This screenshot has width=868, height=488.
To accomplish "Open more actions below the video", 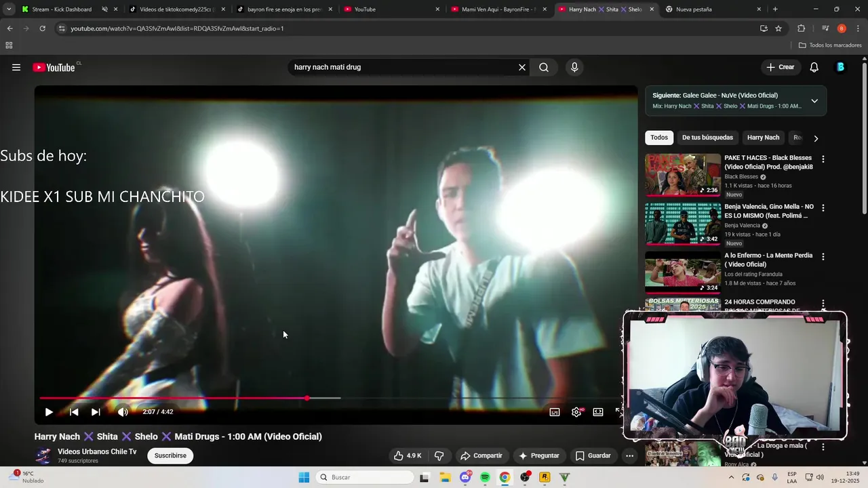I will tap(629, 455).
